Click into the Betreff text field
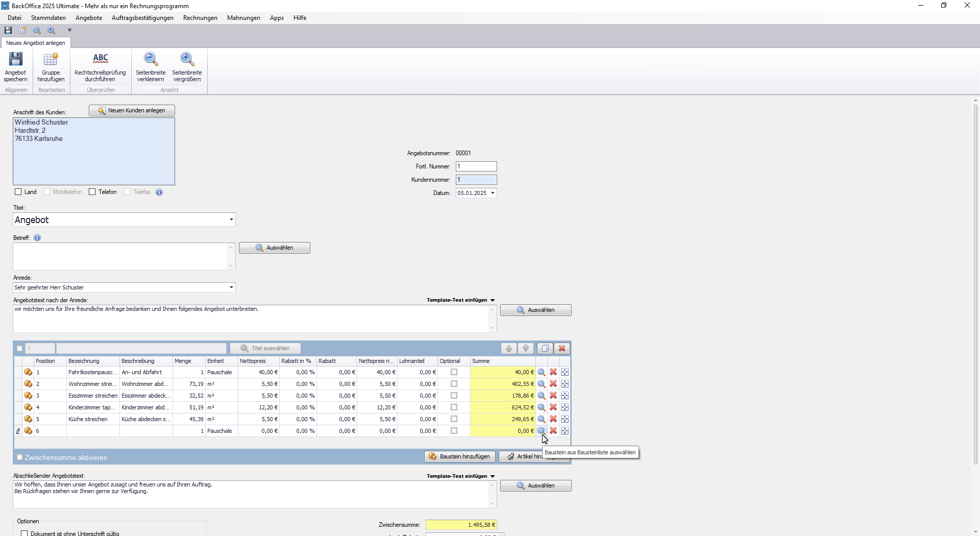The height and width of the screenshot is (536, 980). point(120,256)
